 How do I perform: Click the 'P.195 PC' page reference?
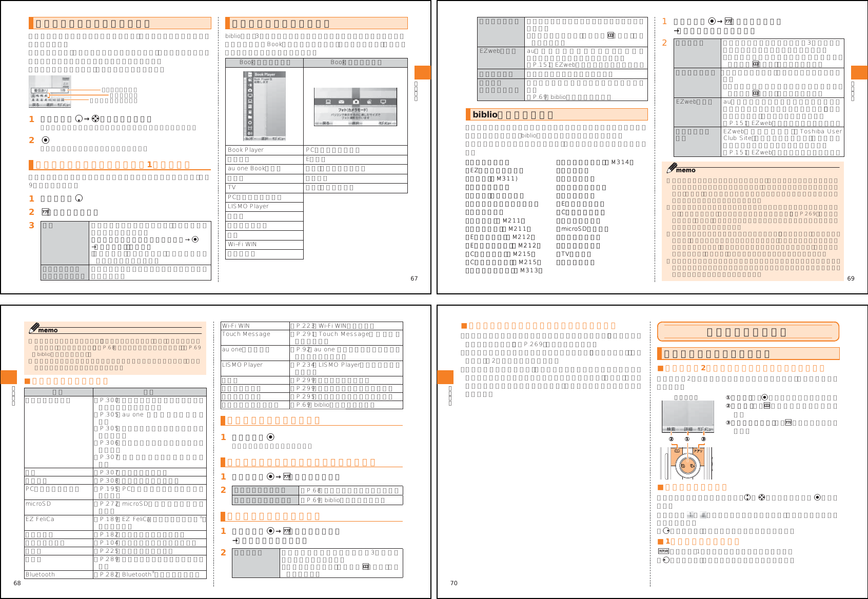[x=116, y=489]
